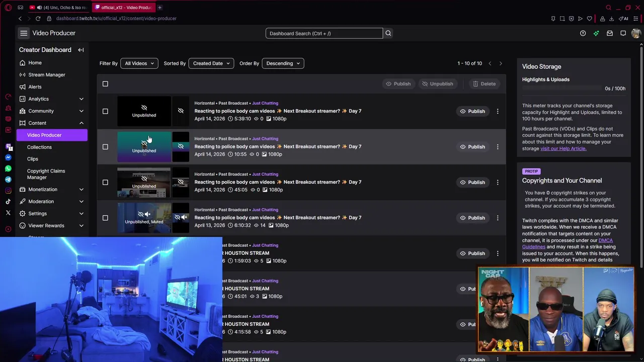Toggle the select-all videos checkbox
This screenshot has height=362, width=644.
[x=105, y=84]
